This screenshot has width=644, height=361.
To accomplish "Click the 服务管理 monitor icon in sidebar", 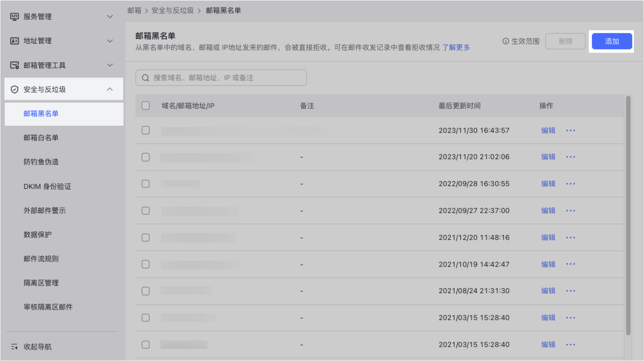I will coord(15,17).
